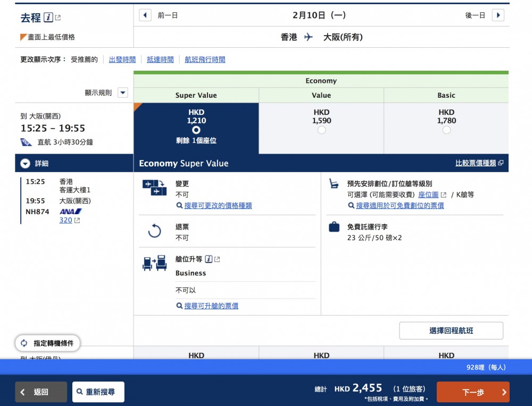Click the 前一日 label
Image resolution: width=532 pixels, height=406 pixels.
(168, 15)
